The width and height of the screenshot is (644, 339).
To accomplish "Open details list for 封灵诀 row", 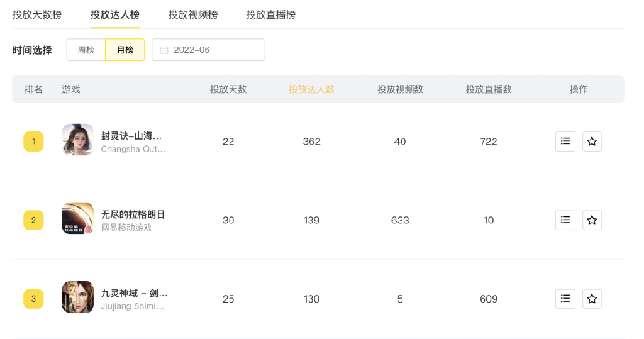I will point(565,142).
